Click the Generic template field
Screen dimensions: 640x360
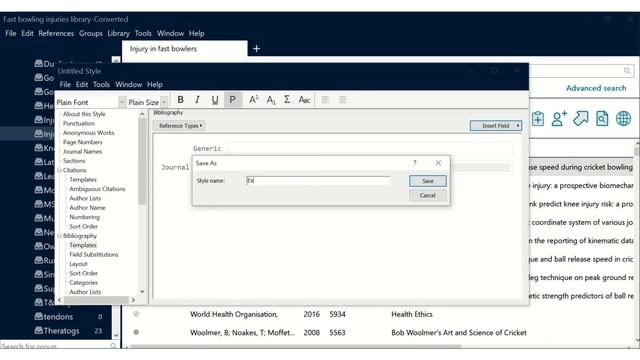tap(370, 149)
